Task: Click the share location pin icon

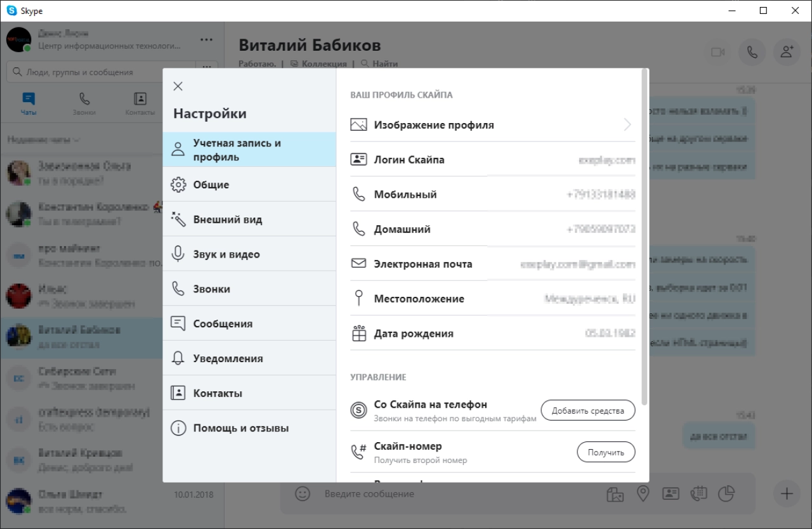Action: point(643,493)
